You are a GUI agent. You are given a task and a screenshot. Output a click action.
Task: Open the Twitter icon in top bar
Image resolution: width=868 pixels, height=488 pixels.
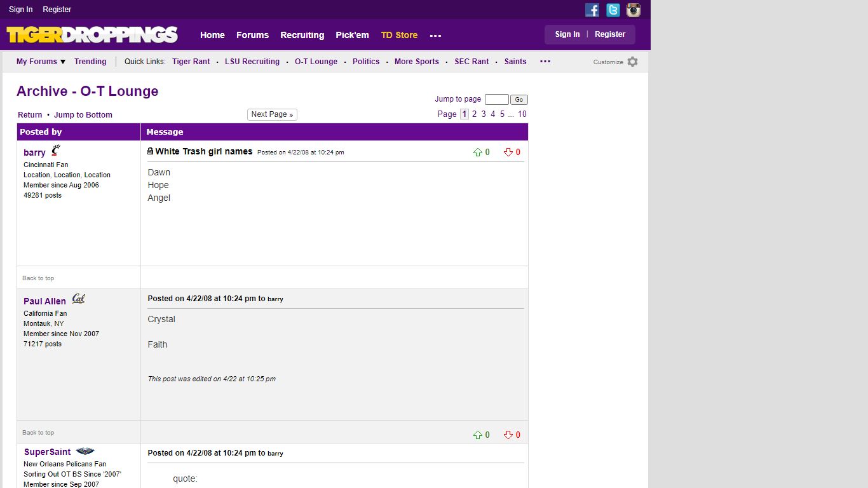click(613, 10)
